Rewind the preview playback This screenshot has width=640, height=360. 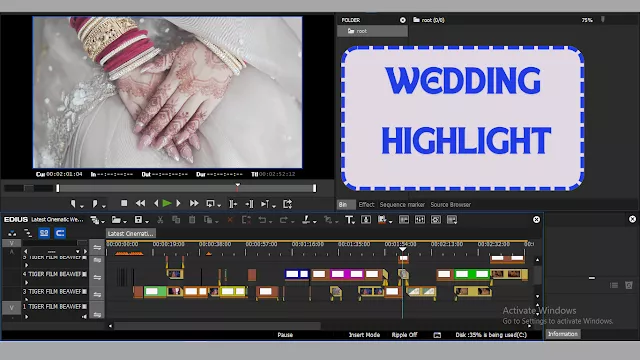tap(140, 203)
